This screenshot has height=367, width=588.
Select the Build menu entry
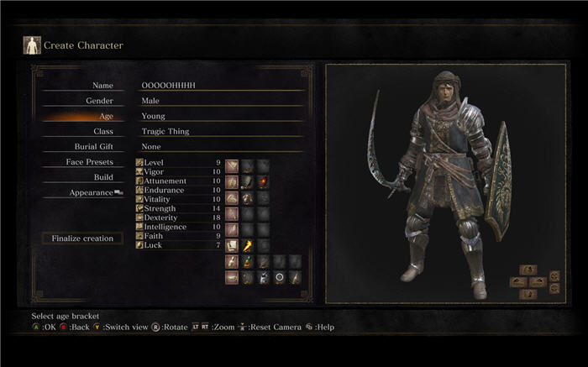(x=83, y=177)
